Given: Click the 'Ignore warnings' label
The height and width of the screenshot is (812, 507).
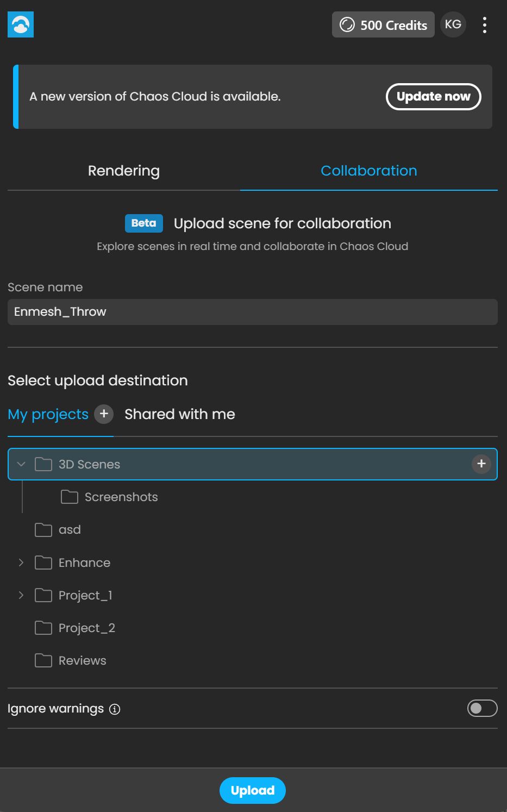Looking at the screenshot, I should pos(55,709).
